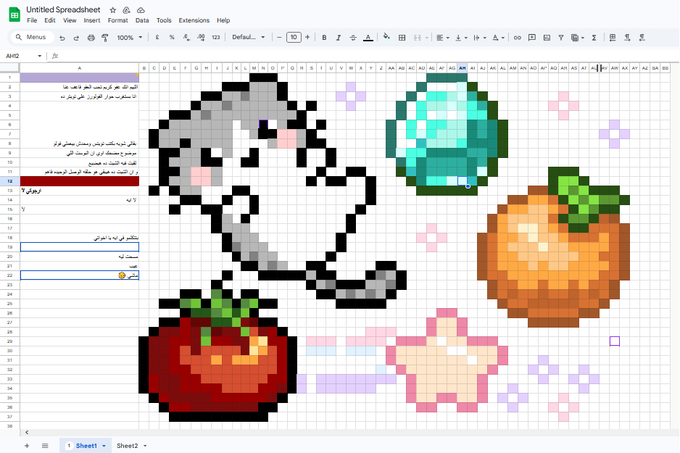
Task: Star the Untitled Spreadsheet document
Action: [113, 10]
